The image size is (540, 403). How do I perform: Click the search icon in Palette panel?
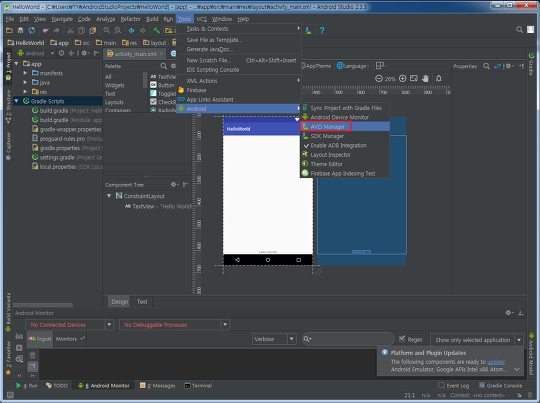click(164, 66)
